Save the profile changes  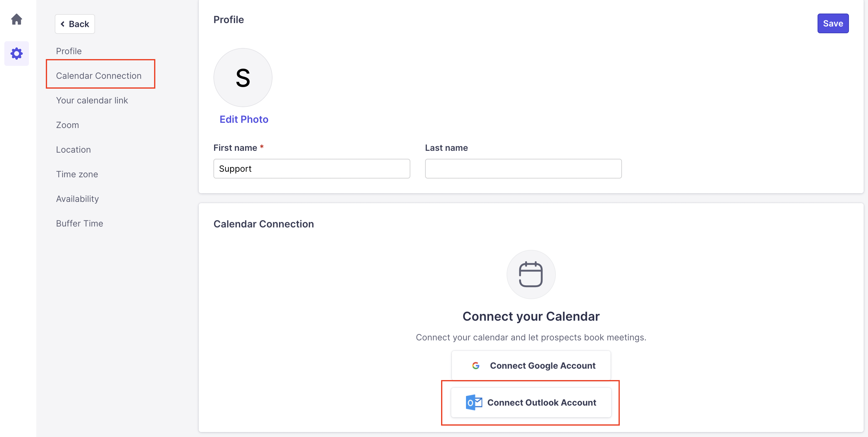(x=833, y=23)
